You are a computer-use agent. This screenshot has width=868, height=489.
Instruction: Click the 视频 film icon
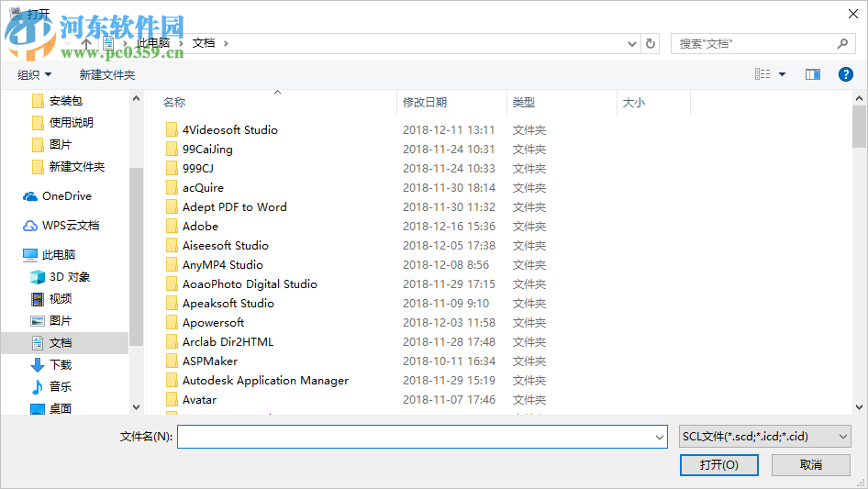coord(37,299)
